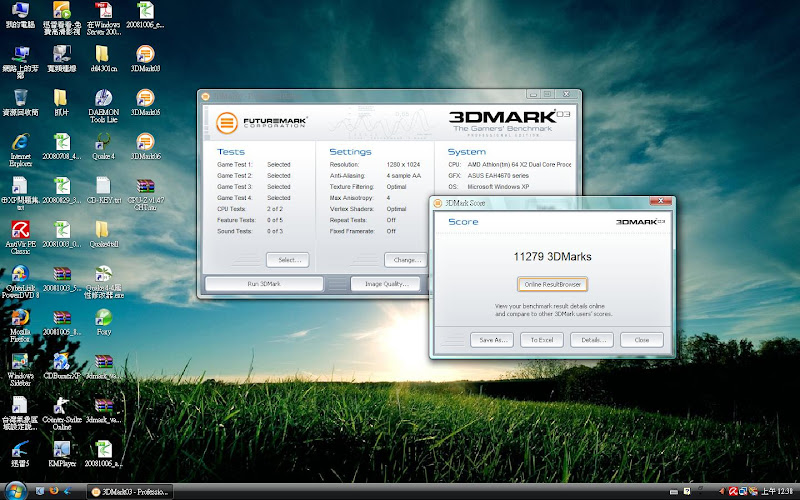Click the "2 of 2" CPU Tests value

click(274, 209)
